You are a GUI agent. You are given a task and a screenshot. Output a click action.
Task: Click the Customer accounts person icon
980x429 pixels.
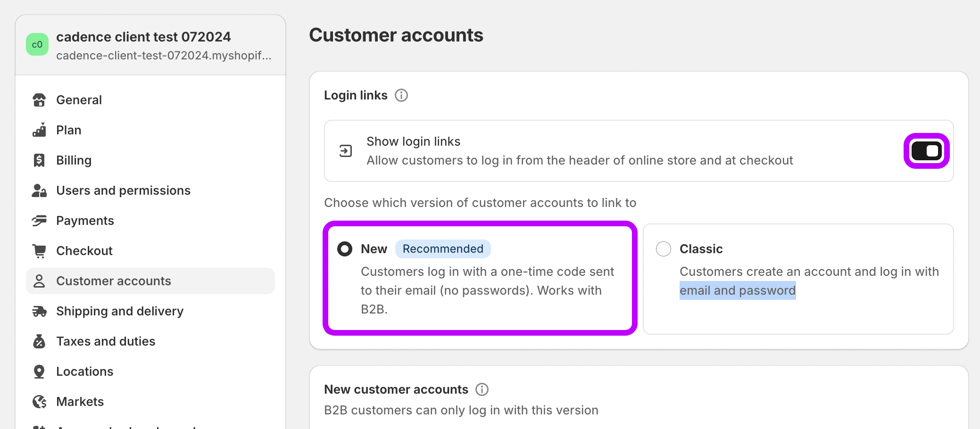point(39,281)
